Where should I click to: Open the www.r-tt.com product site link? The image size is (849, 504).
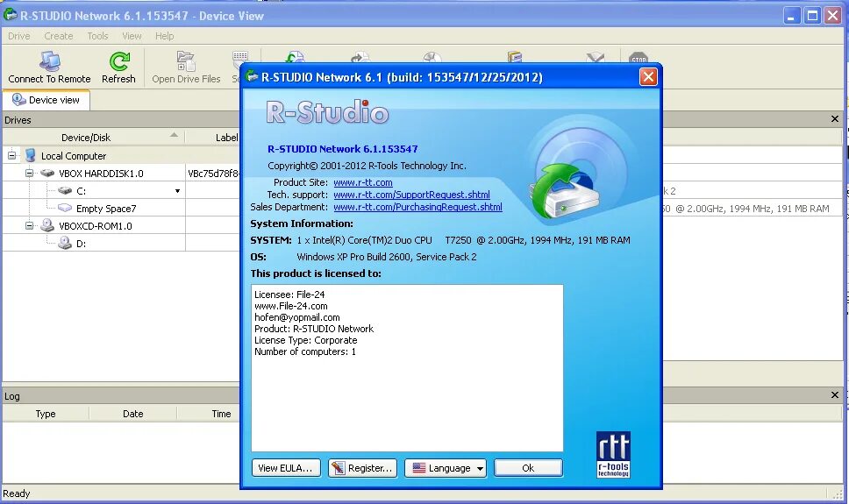point(363,182)
